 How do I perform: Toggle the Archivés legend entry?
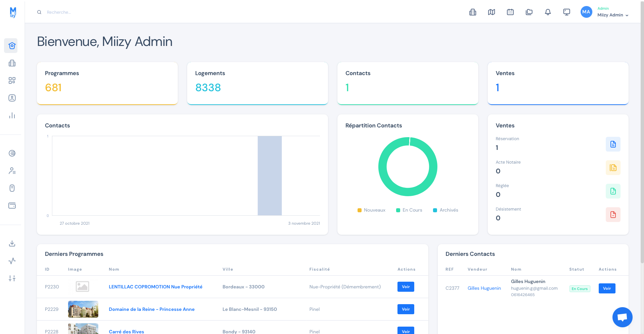pos(445,210)
